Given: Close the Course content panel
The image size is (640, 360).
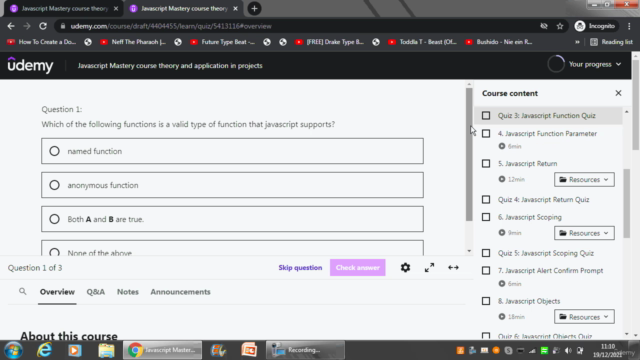Looking at the screenshot, I should click(x=618, y=93).
